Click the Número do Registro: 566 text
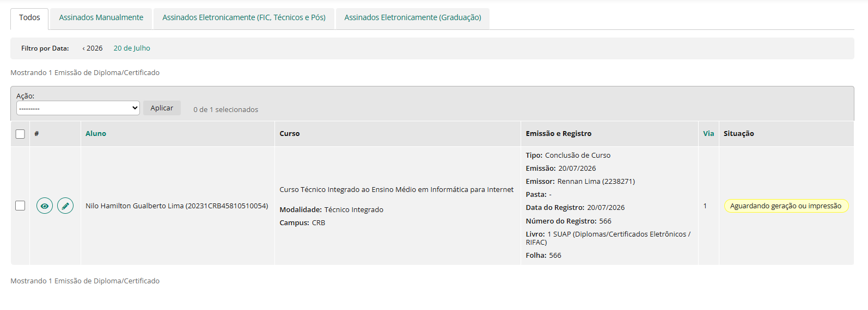This screenshot has width=868, height=310. [x=569, y=221]
